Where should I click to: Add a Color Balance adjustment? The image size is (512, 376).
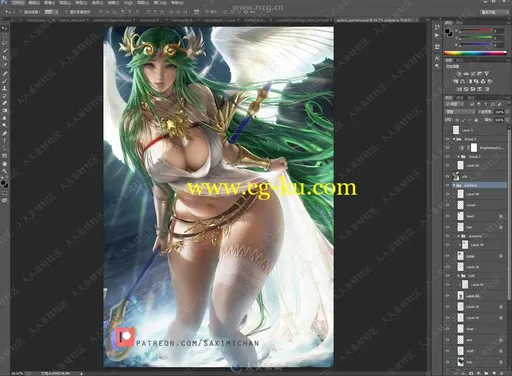462,81
